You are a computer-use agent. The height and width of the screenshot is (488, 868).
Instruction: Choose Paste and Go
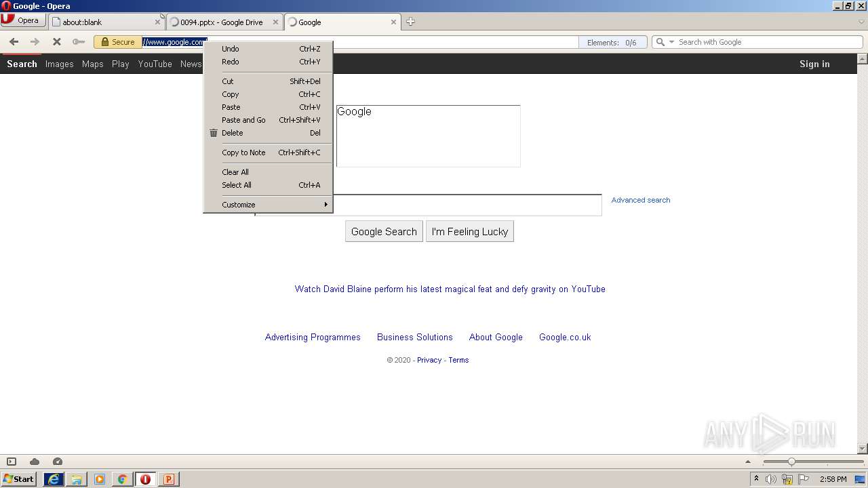(x=268, y=120)
